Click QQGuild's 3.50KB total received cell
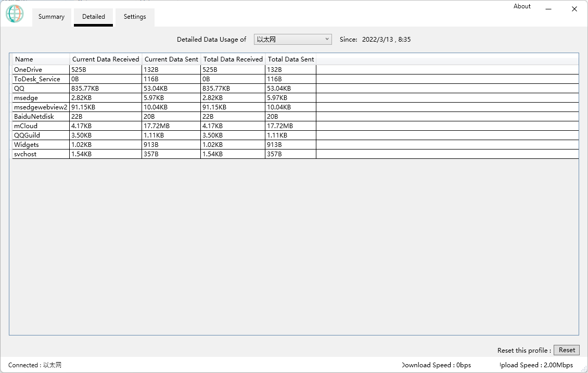588x373 pixels. (233, 135)
